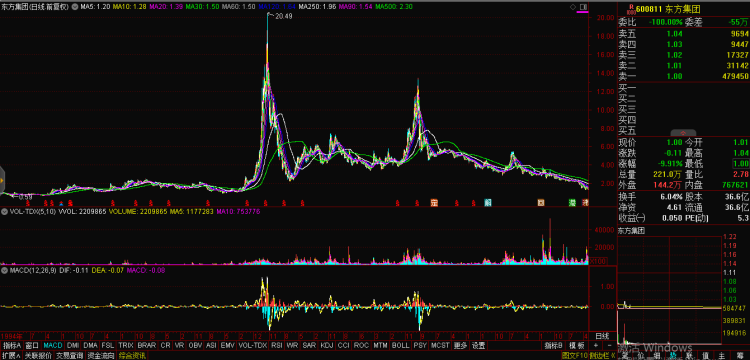Open the 指标B indicator dropdown

coord(554,345)
